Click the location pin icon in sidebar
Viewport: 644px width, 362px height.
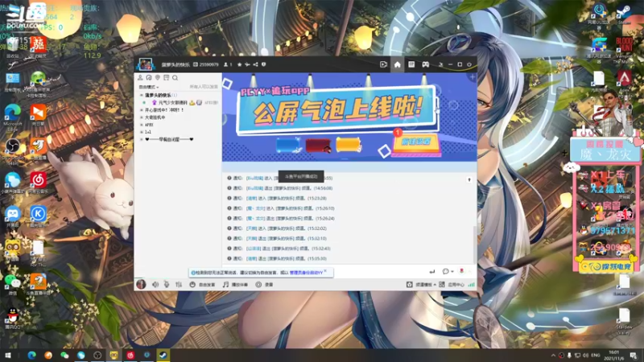point(158,77)
